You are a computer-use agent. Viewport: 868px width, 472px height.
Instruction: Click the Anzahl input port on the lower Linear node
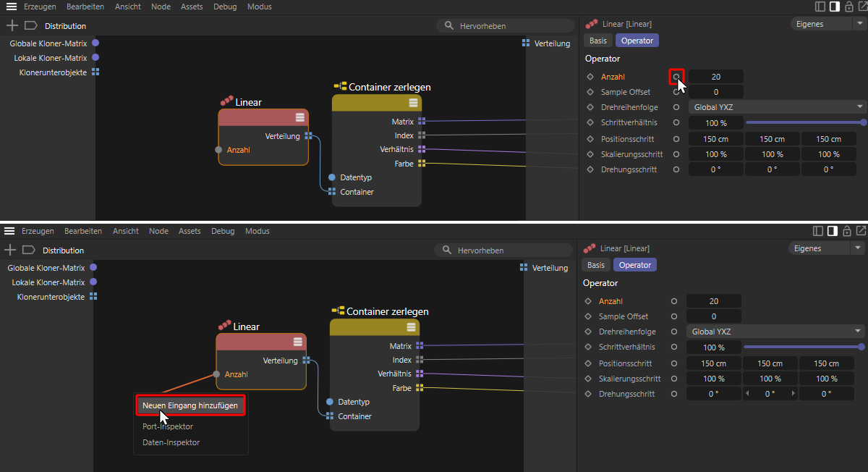point(216,374)
